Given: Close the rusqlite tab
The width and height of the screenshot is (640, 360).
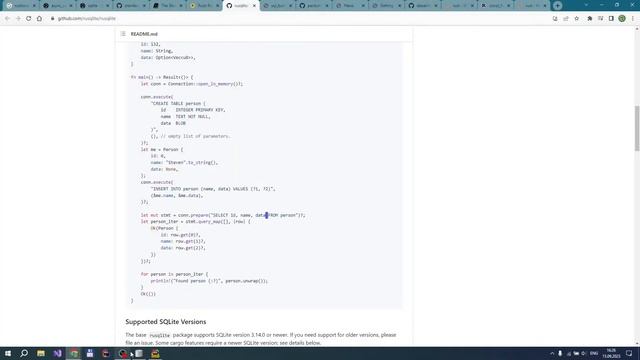Looking at the screenshot, I should point(254,6).
